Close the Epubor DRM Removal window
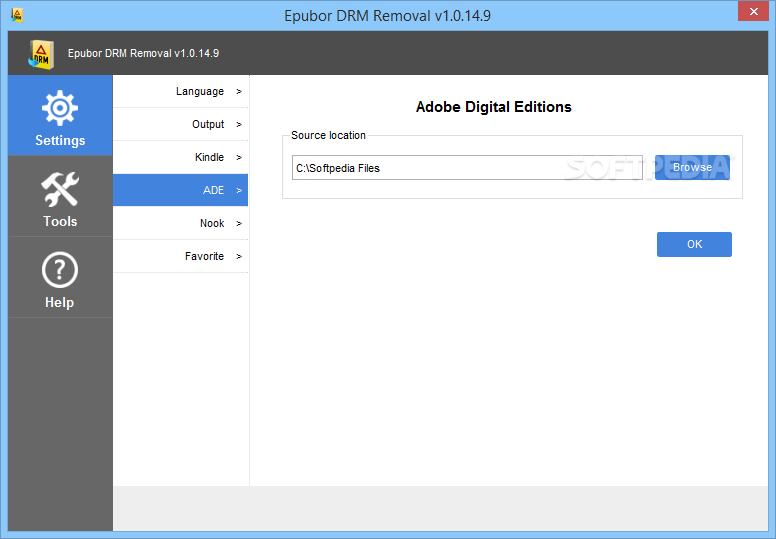Screen dimensions: 776x539 tap(753, 11)
